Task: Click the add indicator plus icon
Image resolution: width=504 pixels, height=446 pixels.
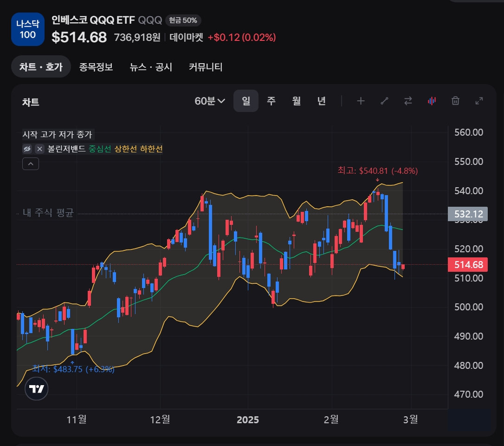Action: pyautogui.click(x=361, y=101)
